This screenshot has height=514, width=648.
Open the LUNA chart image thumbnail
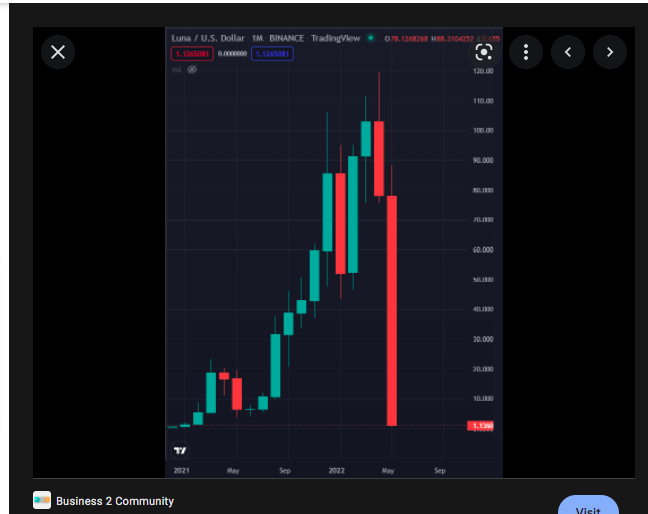tap(334, 252)
